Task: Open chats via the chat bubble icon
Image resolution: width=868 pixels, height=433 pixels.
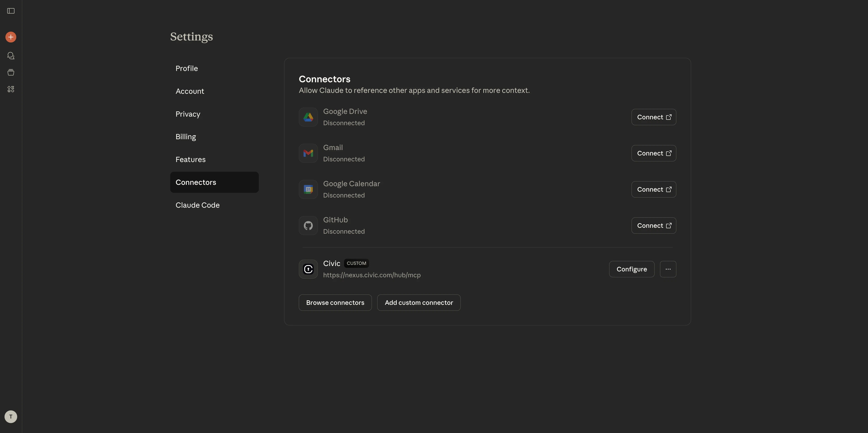Action: pyautogui.click(x=10, y=56)
